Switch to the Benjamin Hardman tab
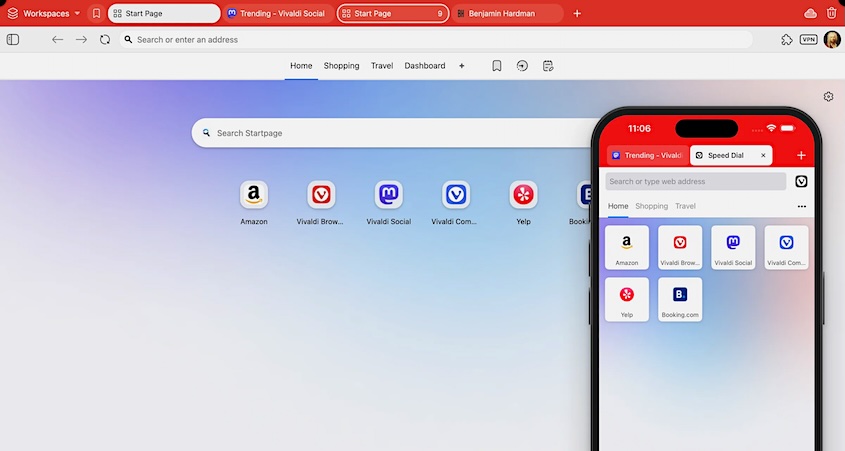This screenshot has width=845, height=451. click(507, 13)
